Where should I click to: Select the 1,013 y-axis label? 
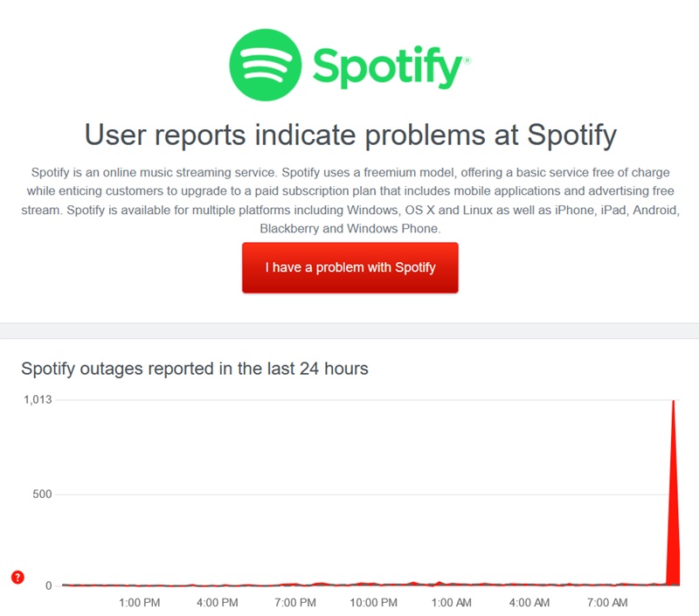coord(38,399)
